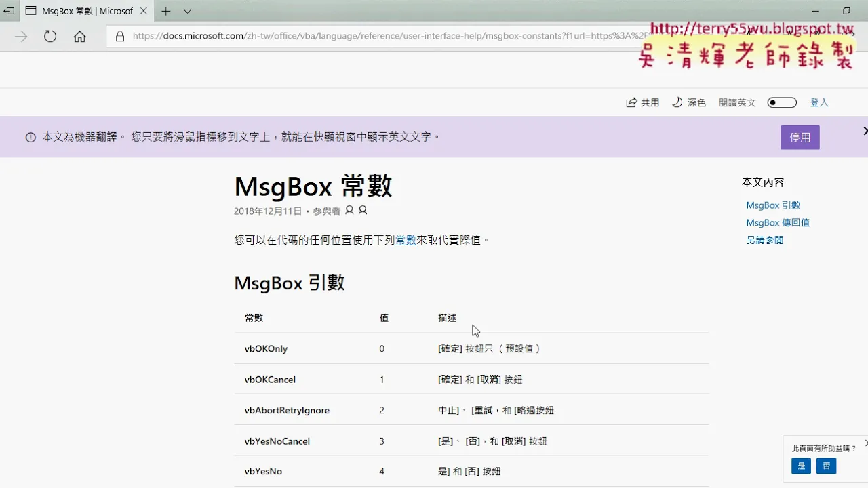Image resolution: width=868 pixels, height=488 pixels.
Task: Click the 共用 share button
Action: click(x=642, y=102)
